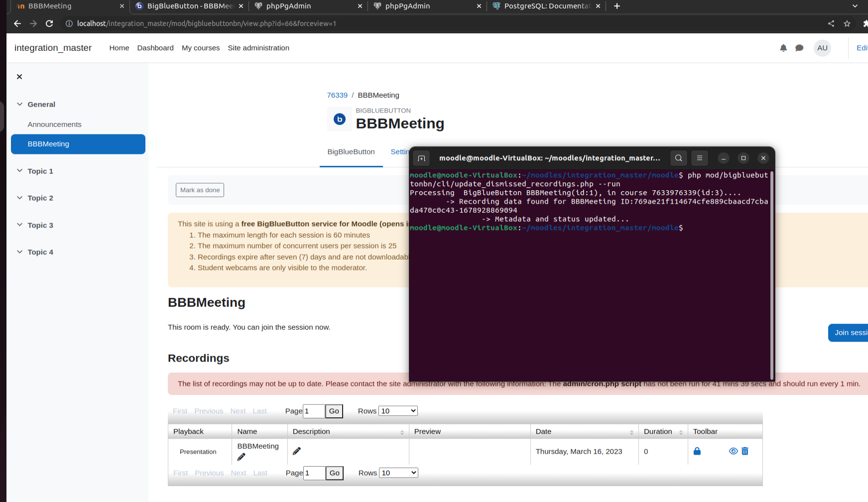This screenshot has width=868, height=502.
Task: Click the share page icon in address bar
Action: 831,23
